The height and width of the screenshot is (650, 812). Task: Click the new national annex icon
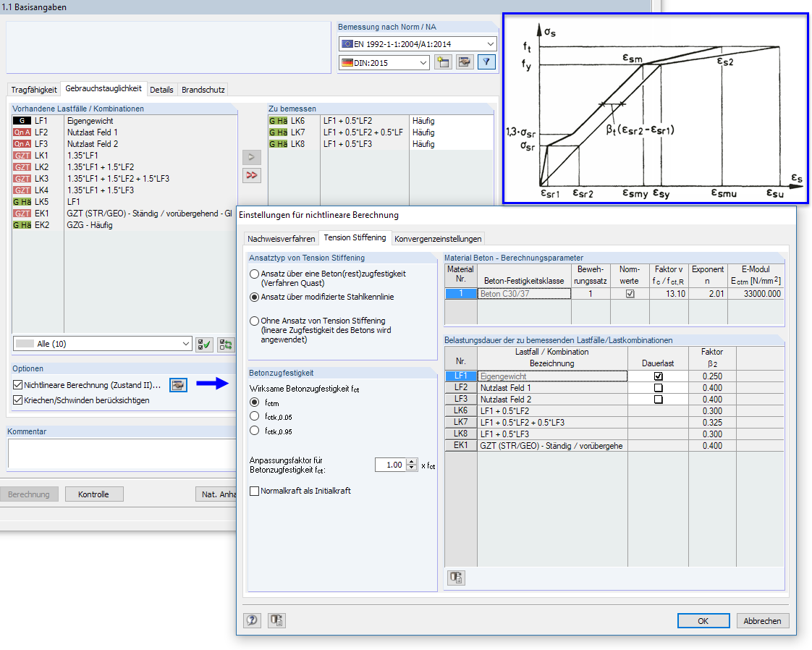[444, 62]
